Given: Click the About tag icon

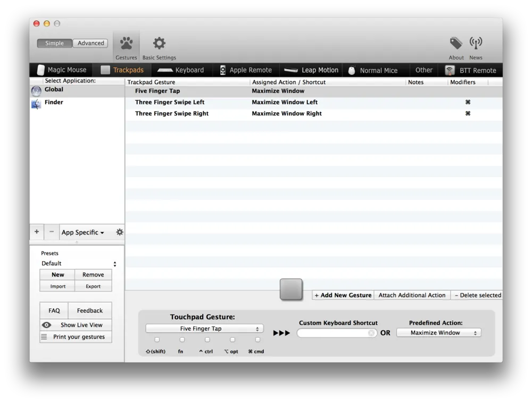Looking at the screenshot, I should 456,44.
